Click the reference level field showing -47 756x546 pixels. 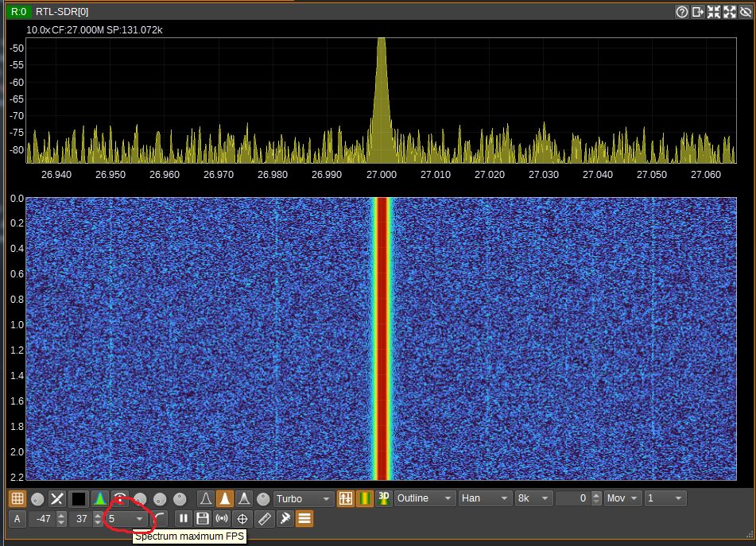pyautogui.click(x=42, y=519)
